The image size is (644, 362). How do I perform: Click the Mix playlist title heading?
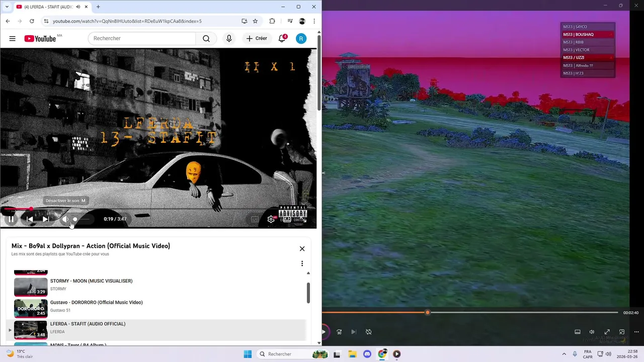tap(91, 246)
